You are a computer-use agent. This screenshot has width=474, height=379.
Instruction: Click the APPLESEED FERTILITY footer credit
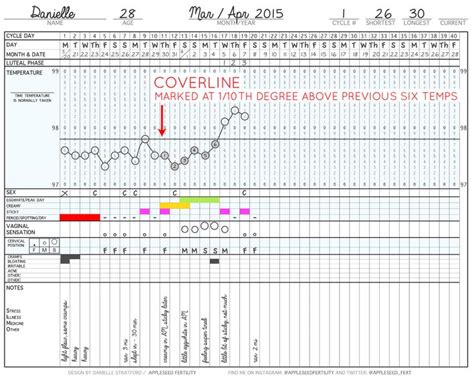click(172, 372)
